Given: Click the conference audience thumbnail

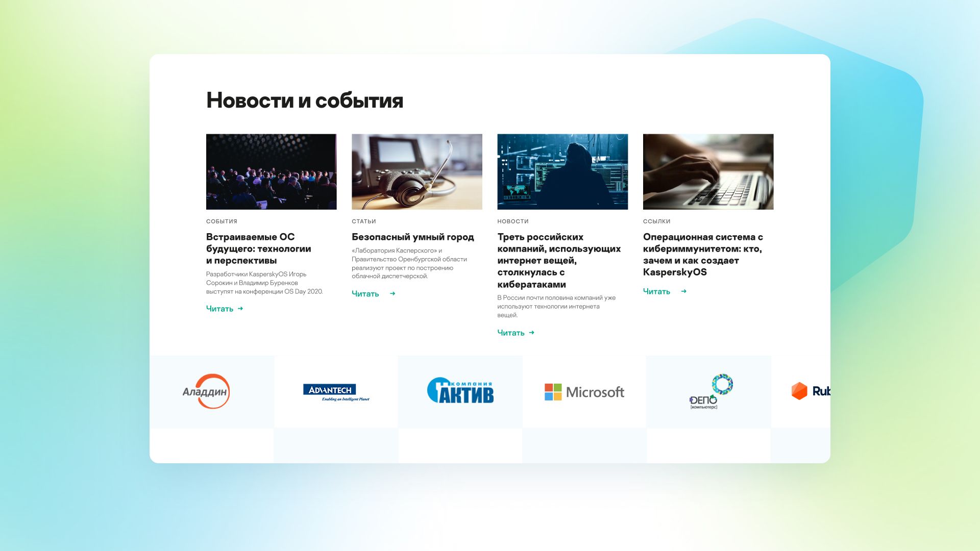Looking at the screenshot, I should pos(272,172).
